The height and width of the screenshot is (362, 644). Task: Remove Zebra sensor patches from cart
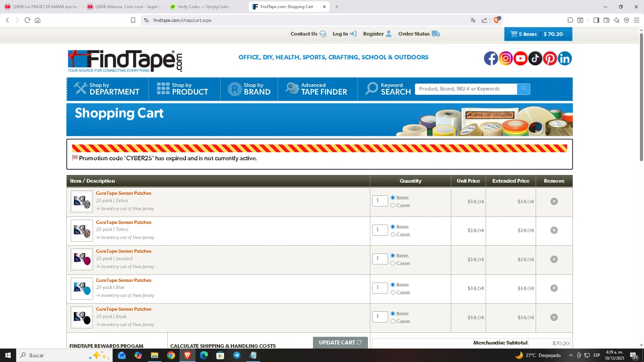[554, 201]
